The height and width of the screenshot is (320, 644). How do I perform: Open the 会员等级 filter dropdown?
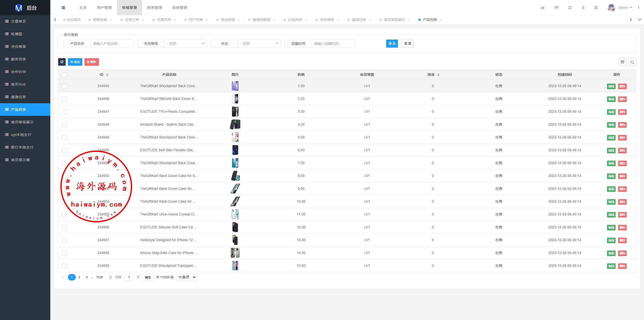point(186,44)
